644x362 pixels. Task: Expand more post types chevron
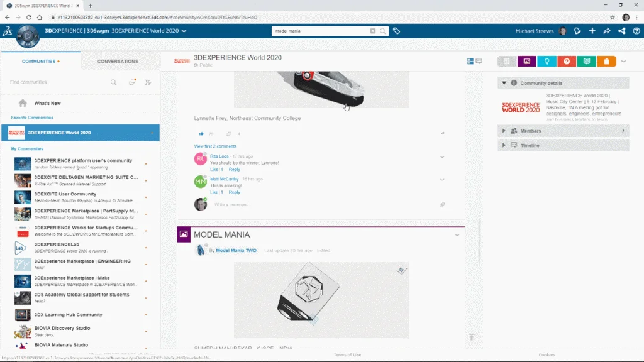click(x=623, y=61)
